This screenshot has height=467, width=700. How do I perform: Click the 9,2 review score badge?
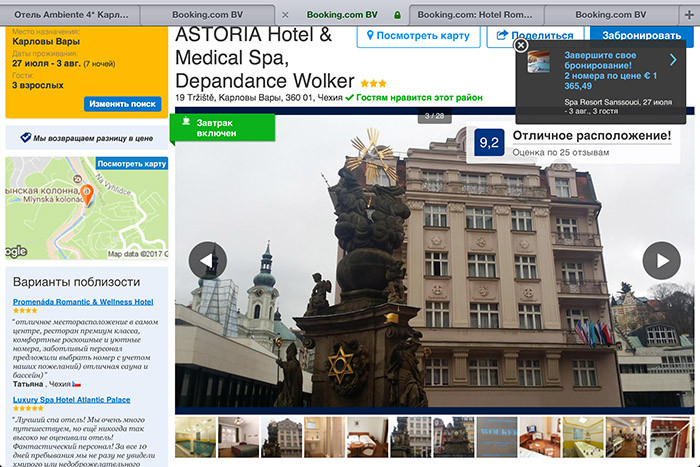[489, 142]
